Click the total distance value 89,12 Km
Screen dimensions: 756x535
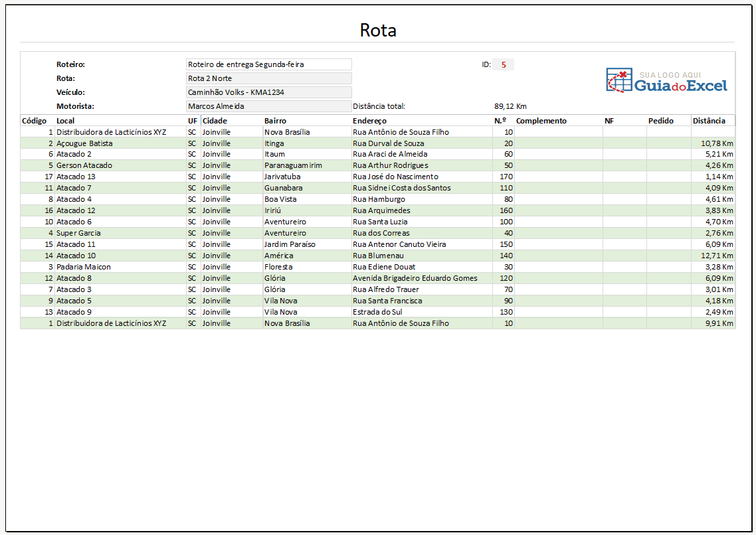[510, 106]
